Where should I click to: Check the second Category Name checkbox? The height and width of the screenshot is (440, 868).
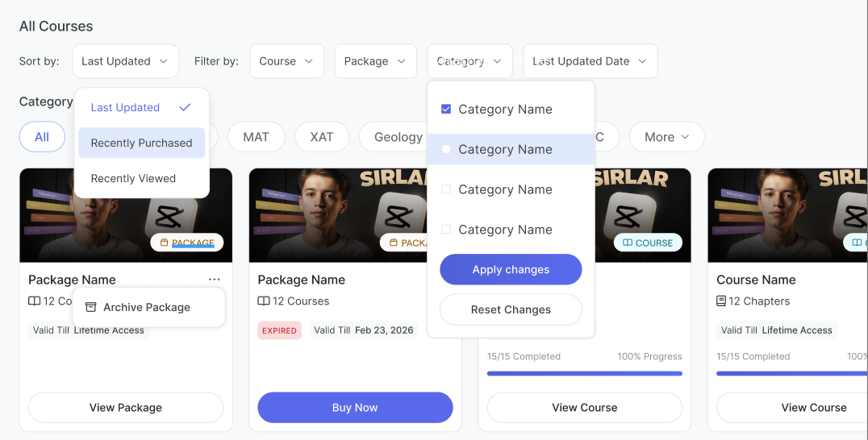(x=446, y=149)
